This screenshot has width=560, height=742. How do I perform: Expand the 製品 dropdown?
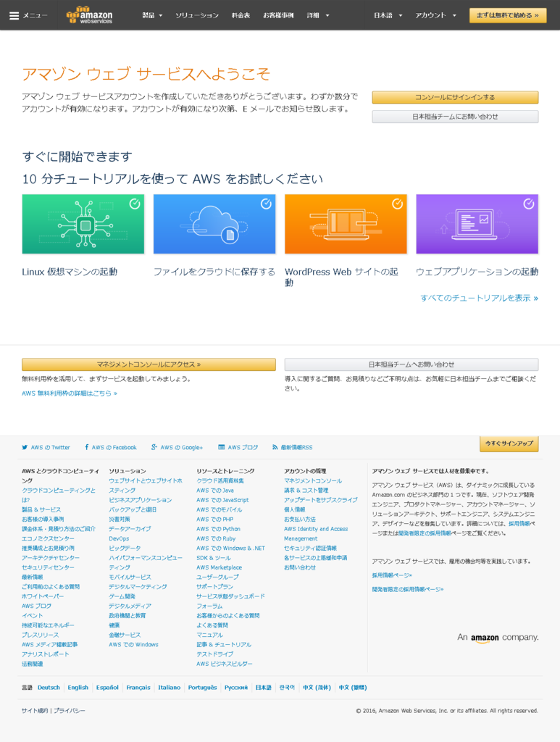[x=152, y=15]
